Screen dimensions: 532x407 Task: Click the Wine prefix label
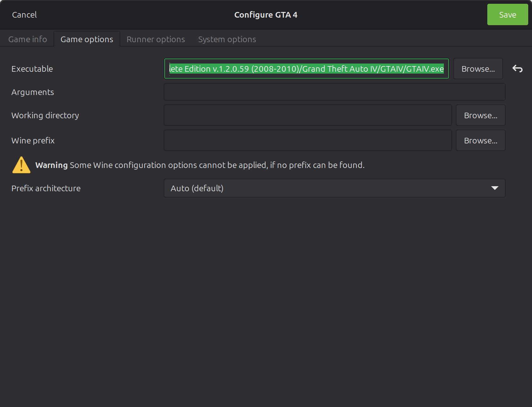33,141
